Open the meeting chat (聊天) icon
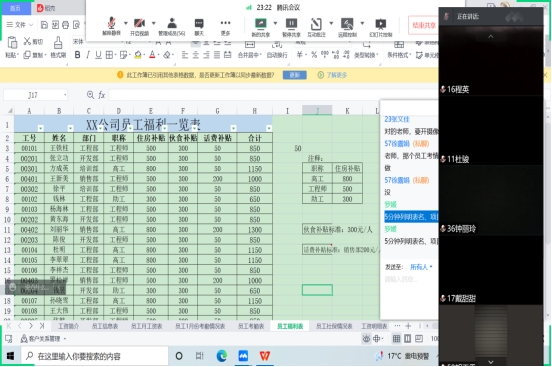The height and width of the screenshot is (367, 552). pyautogui.click(x=199, y=26)
